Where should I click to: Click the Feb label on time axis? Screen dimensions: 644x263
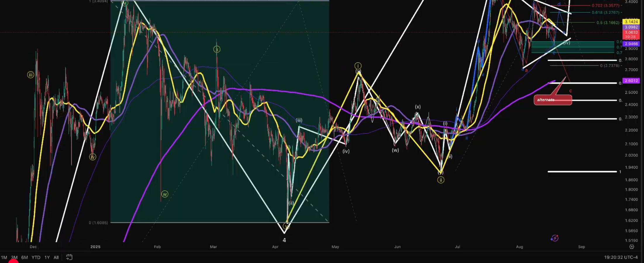click(x=157, y=247)
